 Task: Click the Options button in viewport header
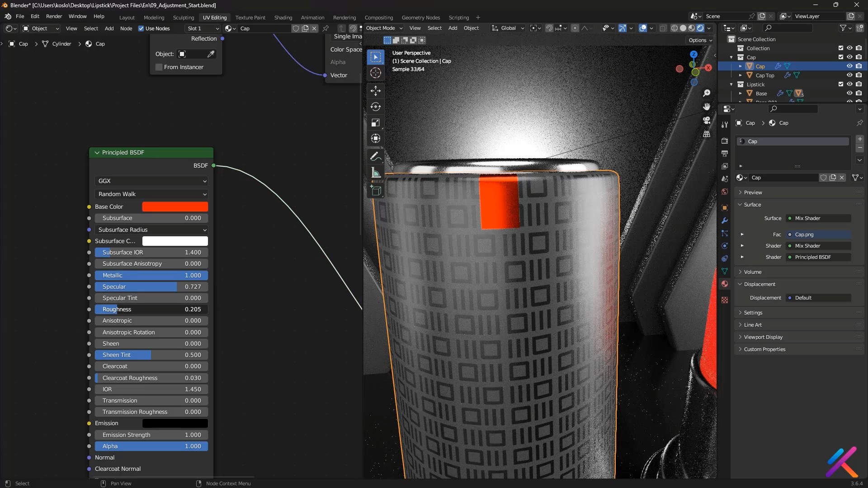pos(700,40)
